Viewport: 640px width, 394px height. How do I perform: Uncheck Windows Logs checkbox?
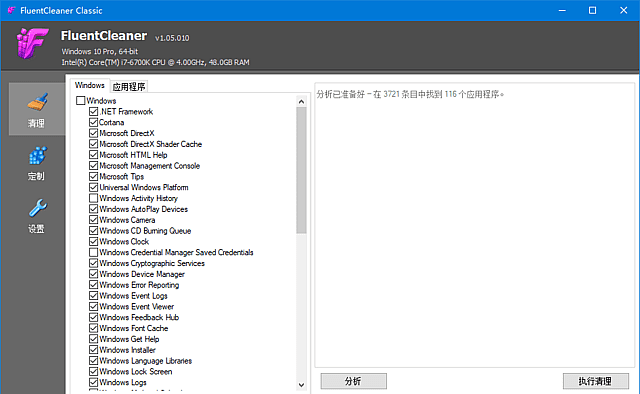tap(93, 382)
